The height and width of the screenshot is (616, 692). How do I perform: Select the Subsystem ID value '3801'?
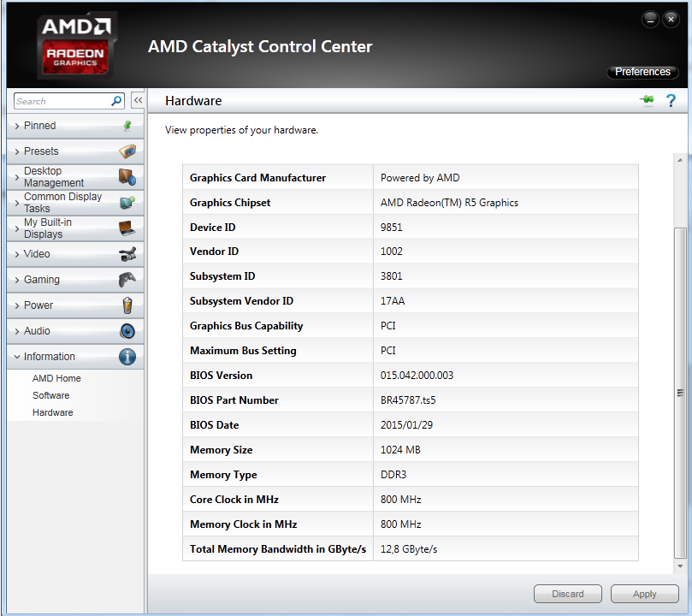392,276
